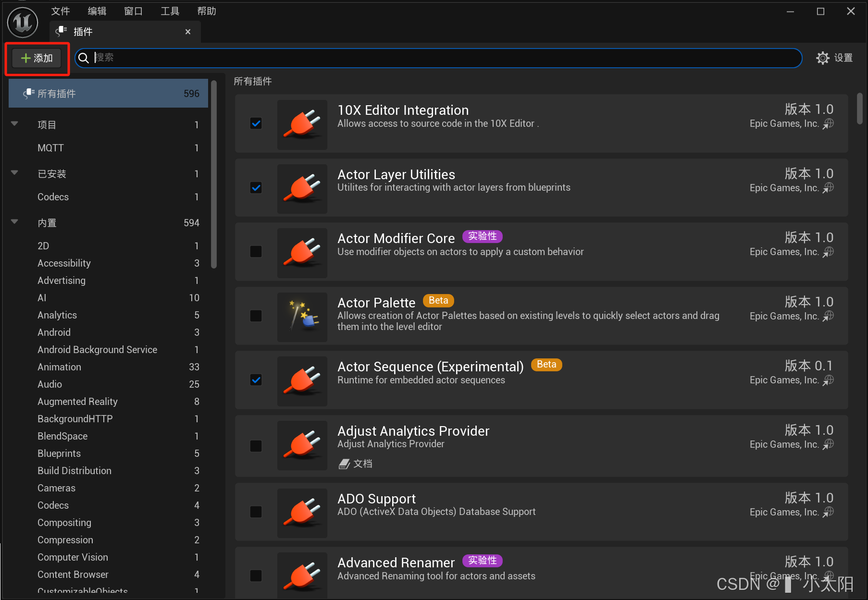Viewport: 868px width, 600px height.
Task: Open the 工具 menu
Action: (170, 11)
